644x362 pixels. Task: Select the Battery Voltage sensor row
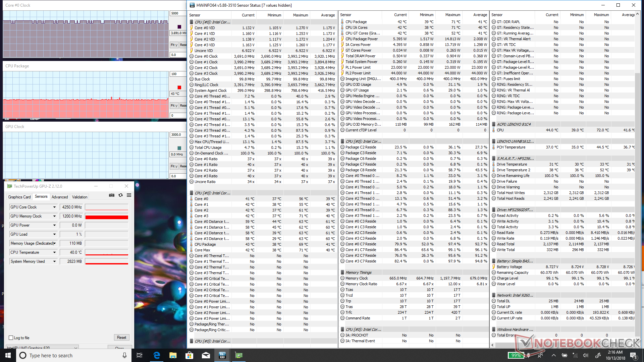point(563,267)
